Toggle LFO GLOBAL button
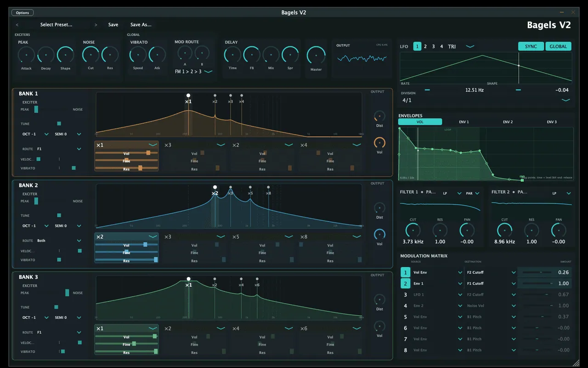This screenshot has height=368, width=588. tap(558, 46)
